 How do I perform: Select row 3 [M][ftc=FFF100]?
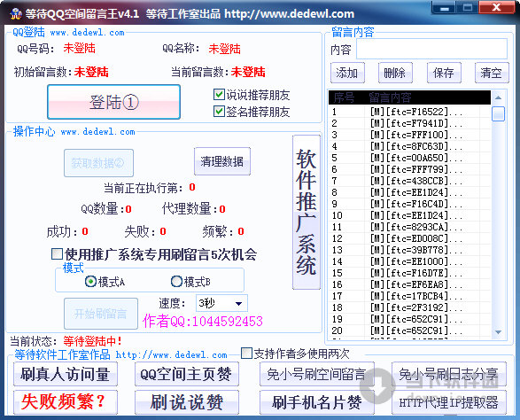pos(409,135)
